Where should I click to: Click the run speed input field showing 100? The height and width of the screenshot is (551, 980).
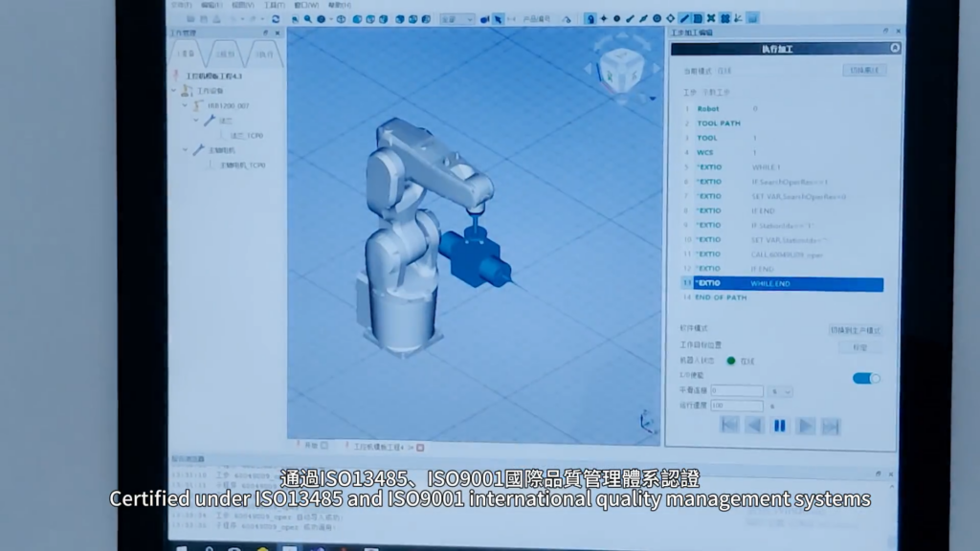[x=736, y=406]
